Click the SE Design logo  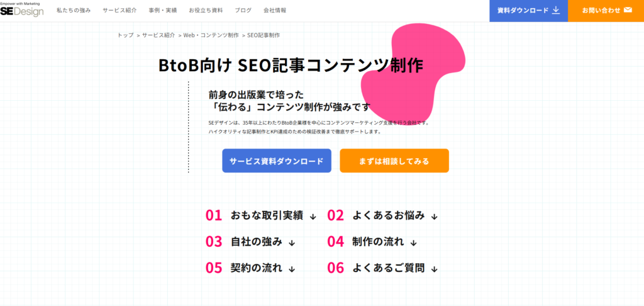pyautogui.click(x=22, y=9)
